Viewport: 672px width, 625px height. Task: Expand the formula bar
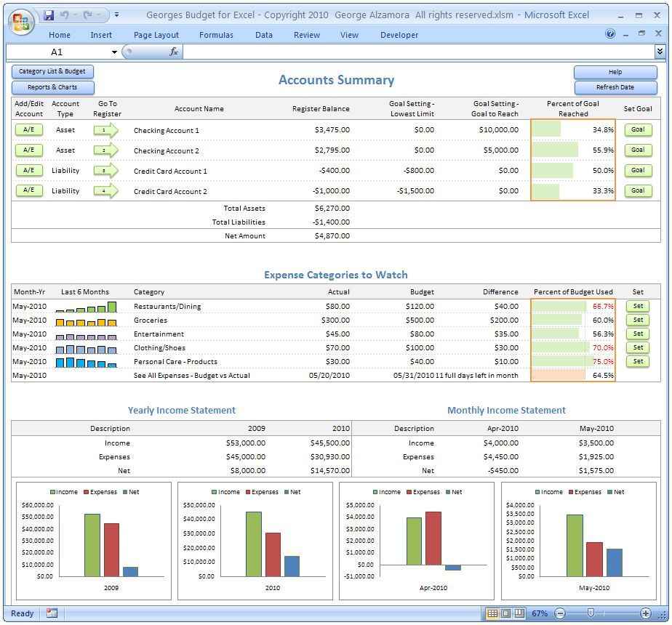pyautogui.click(x=660, y=52)
